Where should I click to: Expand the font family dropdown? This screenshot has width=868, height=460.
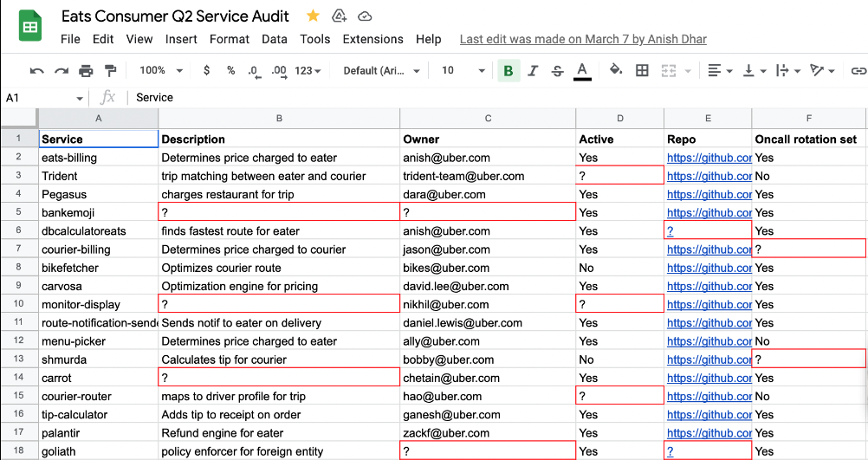(382, 71)
